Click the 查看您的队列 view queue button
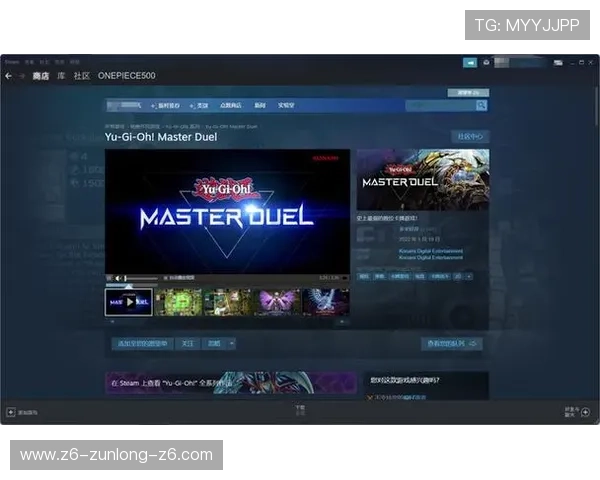600x480 pixels. (452, 343)
